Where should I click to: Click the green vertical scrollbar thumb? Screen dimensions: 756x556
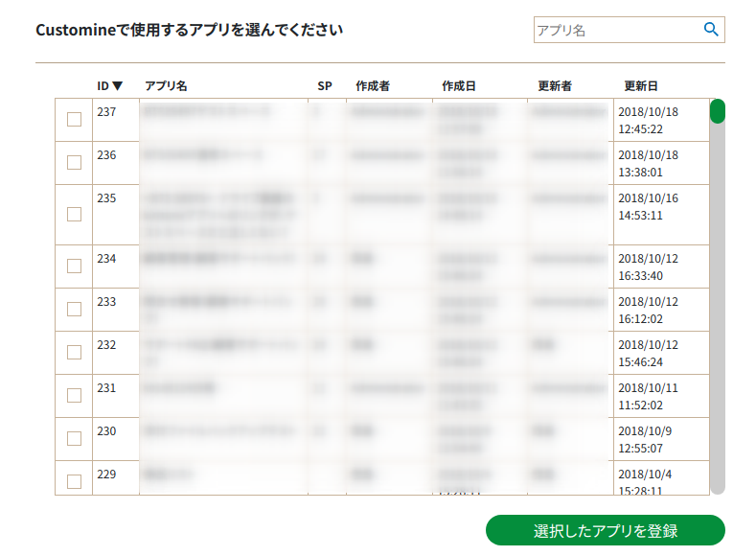[x=718, y=111]
